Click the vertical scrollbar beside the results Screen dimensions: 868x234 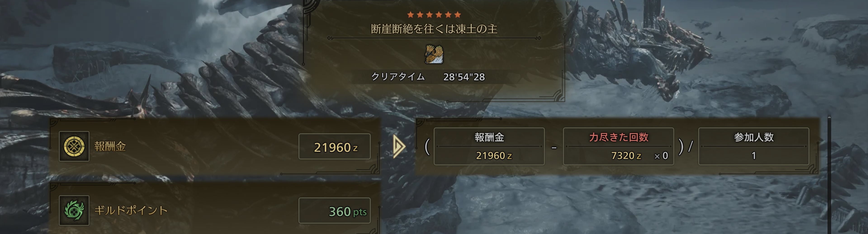point(829,175)
